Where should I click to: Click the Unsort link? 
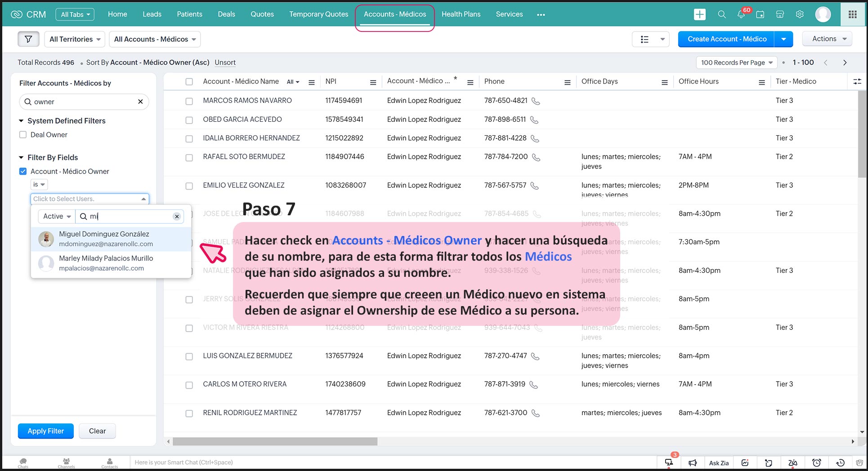(x=225, y=62)
